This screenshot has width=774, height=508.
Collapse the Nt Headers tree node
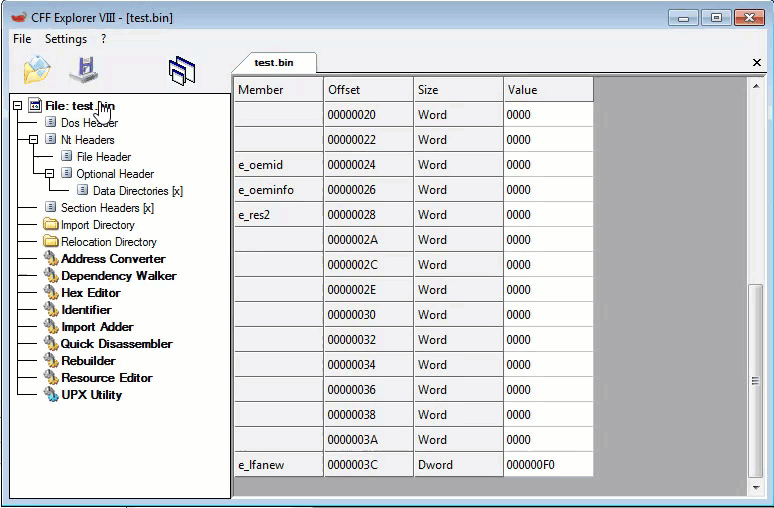tap(34, 140)
